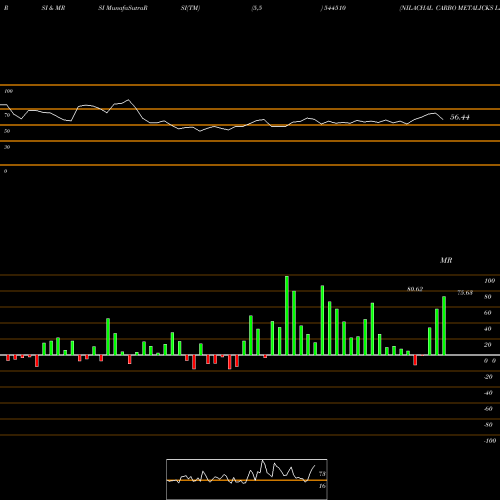Click the NILACHAL CARBO METALICKS title text
Image resolution: width=500 pixels, height=500 pixels.
[449, 8]
